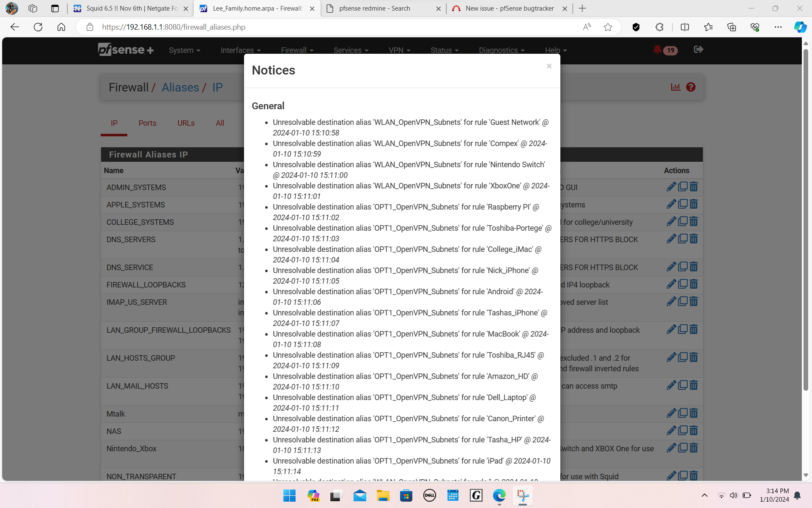Switch to the Ports tab

(147, 123)
